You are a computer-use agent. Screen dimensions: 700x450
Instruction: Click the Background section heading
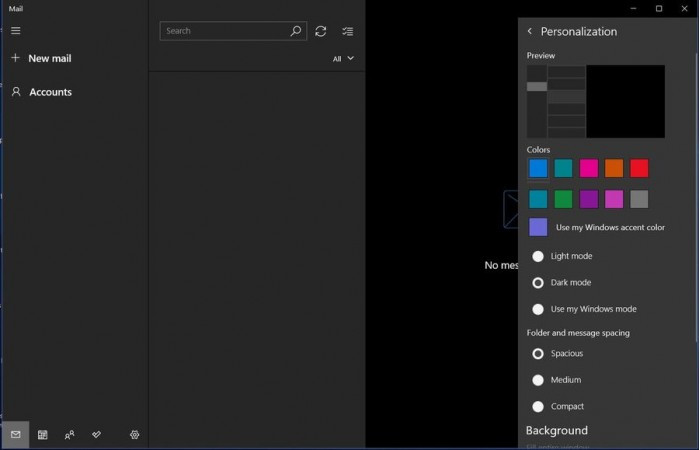[557, 430]
